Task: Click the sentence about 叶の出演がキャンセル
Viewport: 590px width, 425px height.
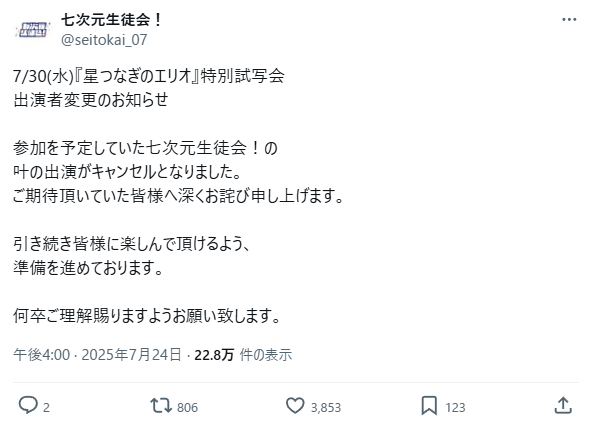Action: [127, 172]
